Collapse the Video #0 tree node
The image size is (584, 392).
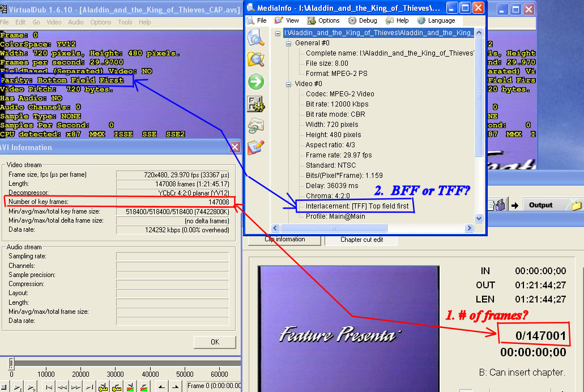(x=288, y=84)
